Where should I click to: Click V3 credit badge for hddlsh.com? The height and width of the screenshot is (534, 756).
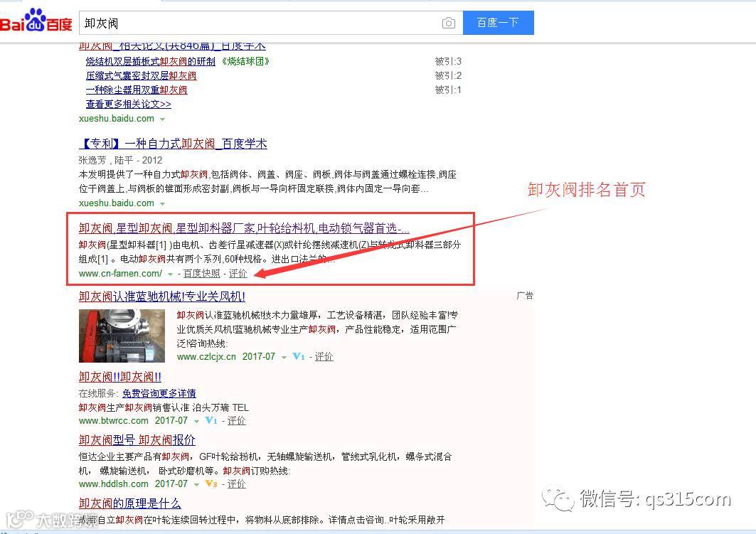pos(211,484)
